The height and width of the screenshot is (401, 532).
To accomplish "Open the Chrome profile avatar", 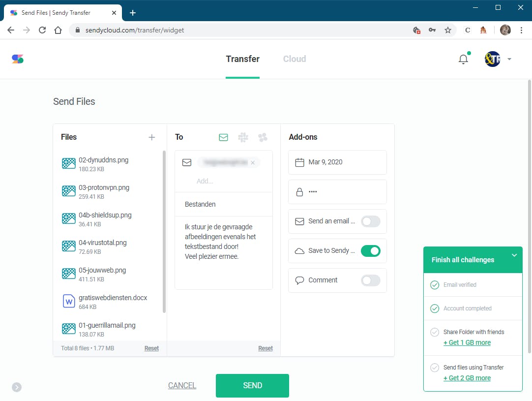I will [505, 30].
